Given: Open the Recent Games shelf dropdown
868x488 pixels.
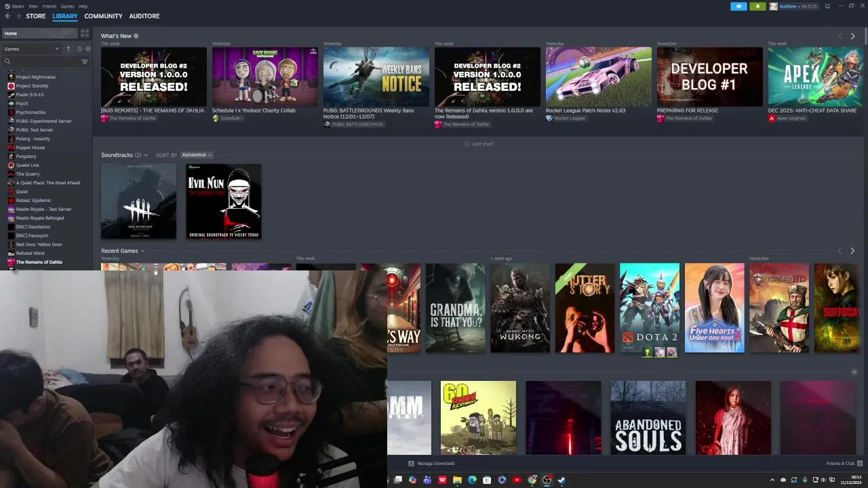Looking at the screenshot, I should coord(142,251).
